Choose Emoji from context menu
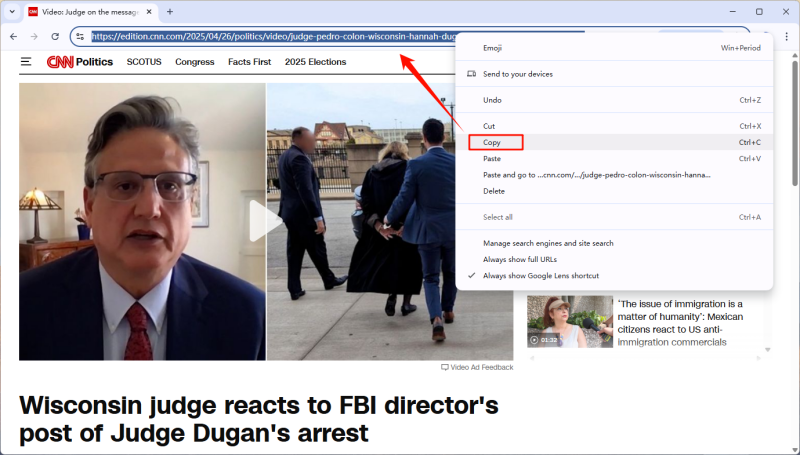 (x=614, y=48)
